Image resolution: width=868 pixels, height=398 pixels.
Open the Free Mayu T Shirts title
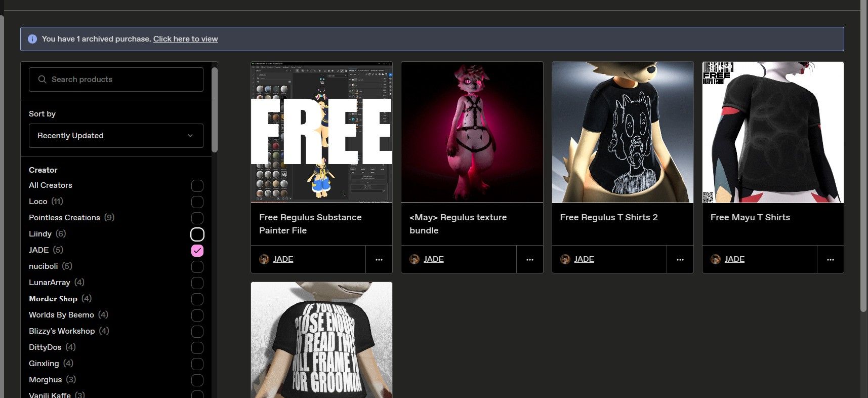pyautogui.click(x=750, y=217)
